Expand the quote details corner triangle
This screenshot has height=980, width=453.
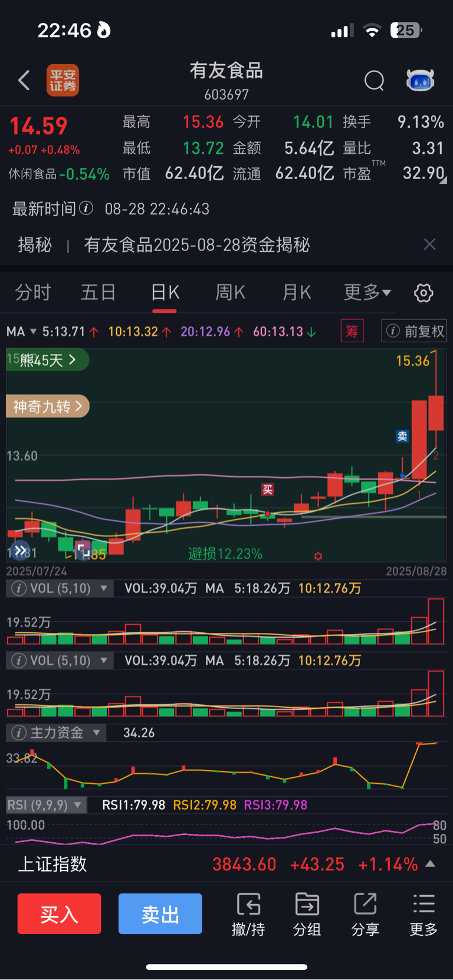[444, 180]
